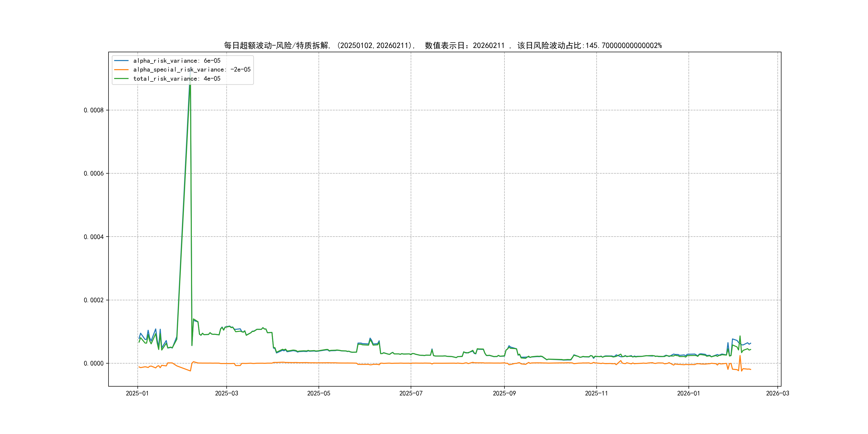This screenshot has width=868, height=434.
Task: Click the 0.0000 y-axis tick label
Action: [94, 363]
